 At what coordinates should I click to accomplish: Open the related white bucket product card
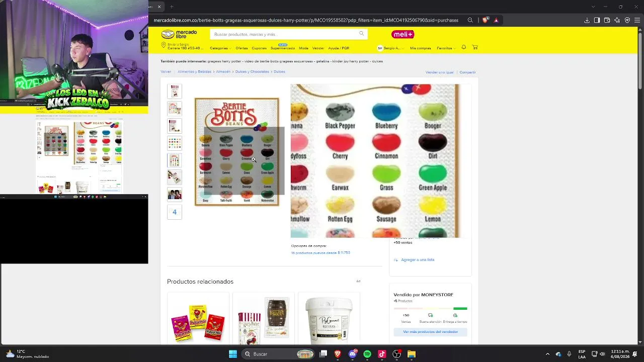point(329,319)
